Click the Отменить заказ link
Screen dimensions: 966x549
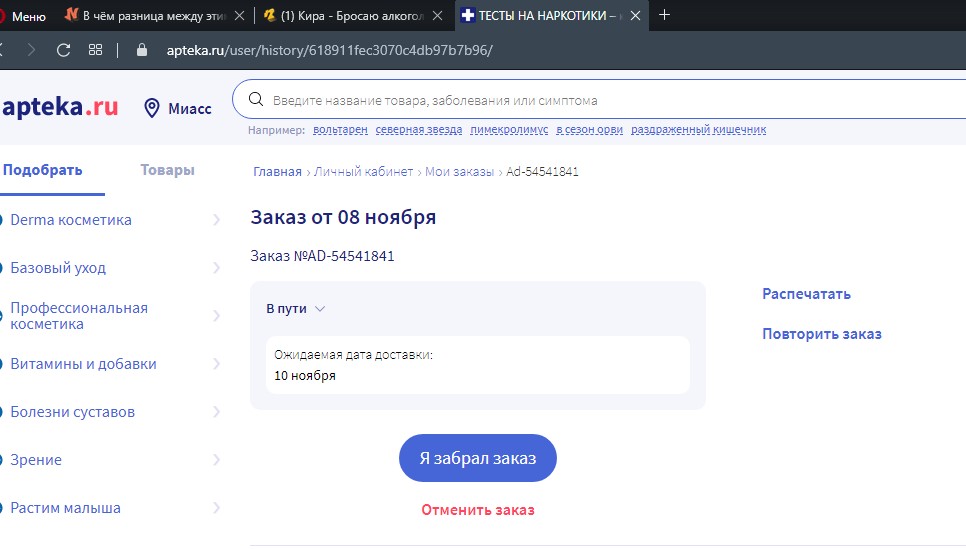[x=477, y=510]
